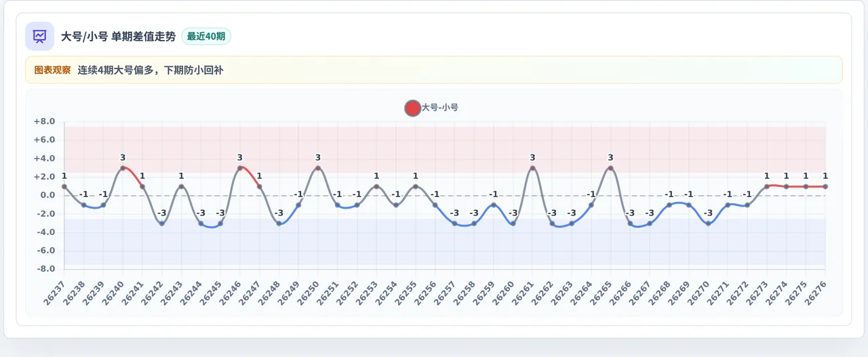Click the data point for period 26248
The image size is (868, 357).
click(279, 224)
